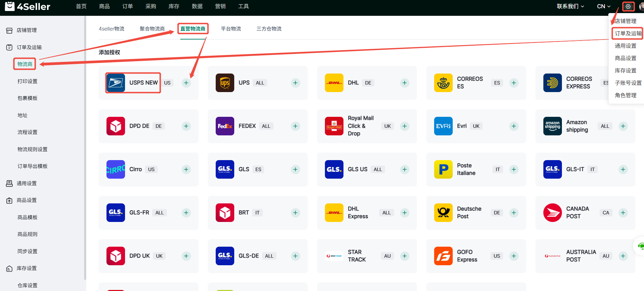The width and height of the screenshot is (644, 291).
Task: Click plus on Royal Mail Click & Drop
Action: tap(405, 126)
